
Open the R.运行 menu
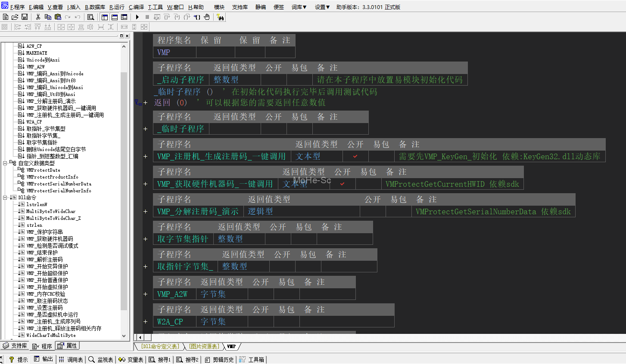point(117,7)
